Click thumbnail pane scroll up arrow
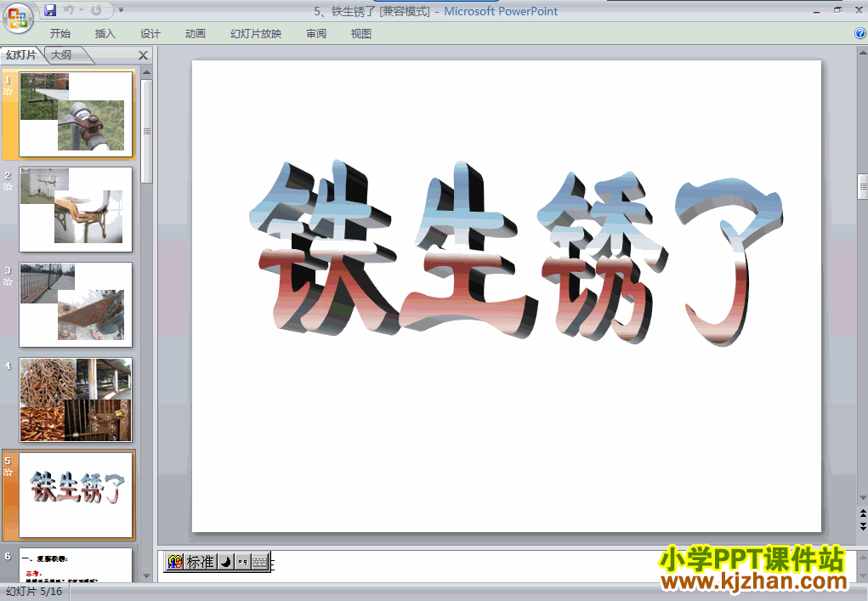 pyautogui.click(x=147, y=72)
